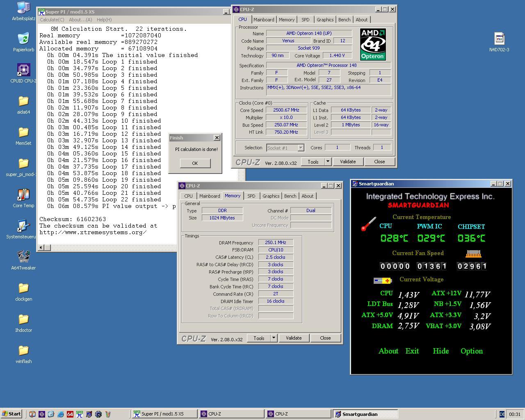
Task: Close the Finish dialog with X
Action: point(217,138)
